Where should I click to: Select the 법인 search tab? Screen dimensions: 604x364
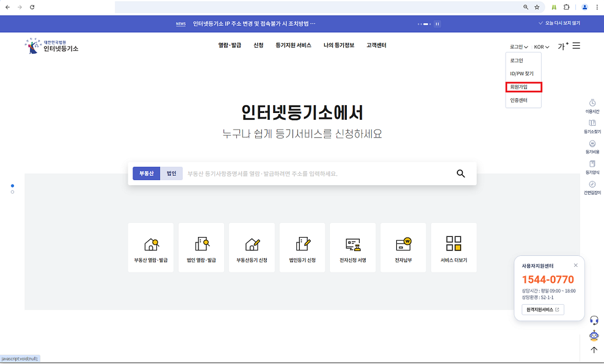[172, 173]
